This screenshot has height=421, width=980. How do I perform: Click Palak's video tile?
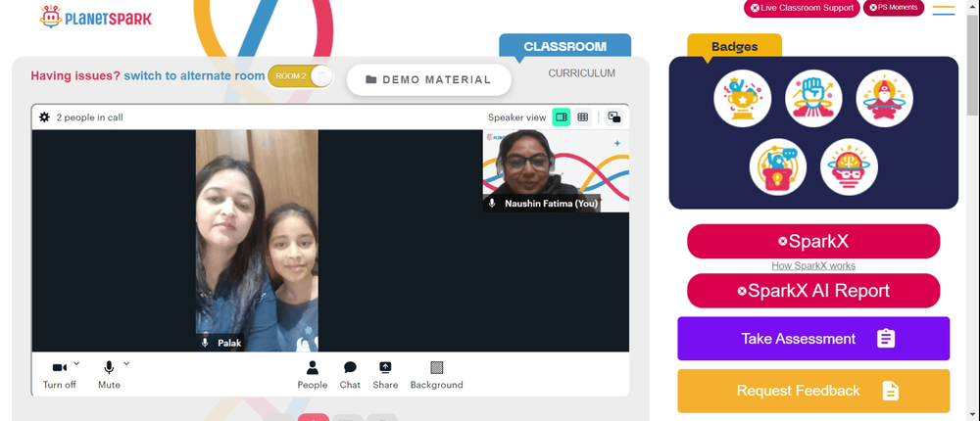[x=257, y=241]
